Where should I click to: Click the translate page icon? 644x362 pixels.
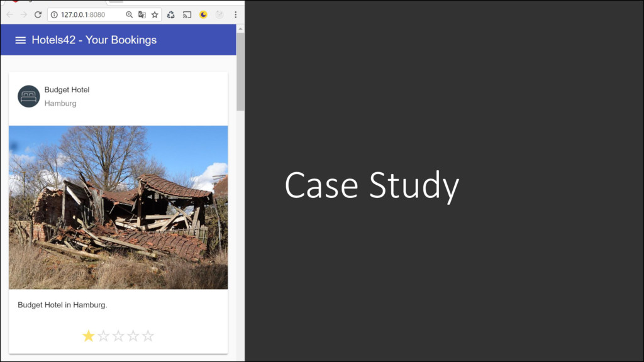(142, 15)
